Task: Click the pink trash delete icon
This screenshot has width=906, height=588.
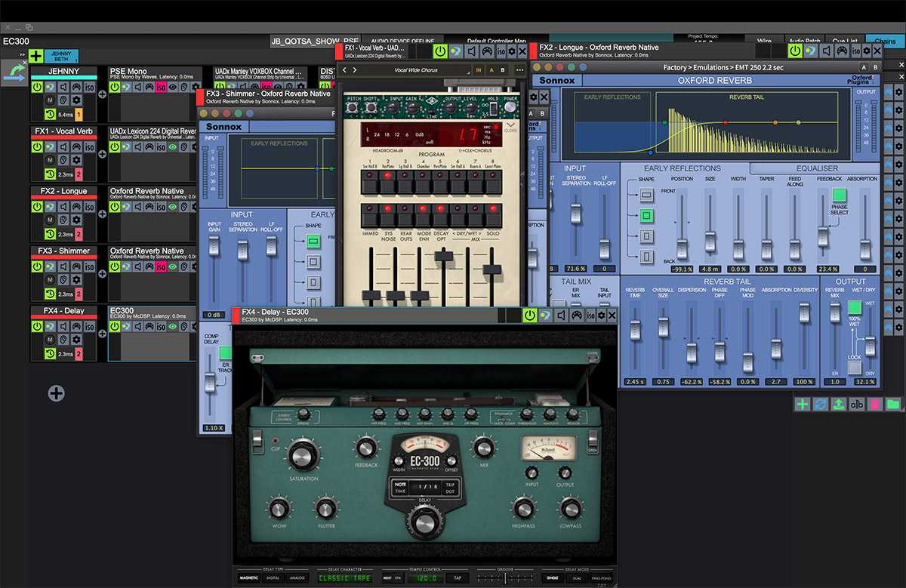Action: [875, 405]
